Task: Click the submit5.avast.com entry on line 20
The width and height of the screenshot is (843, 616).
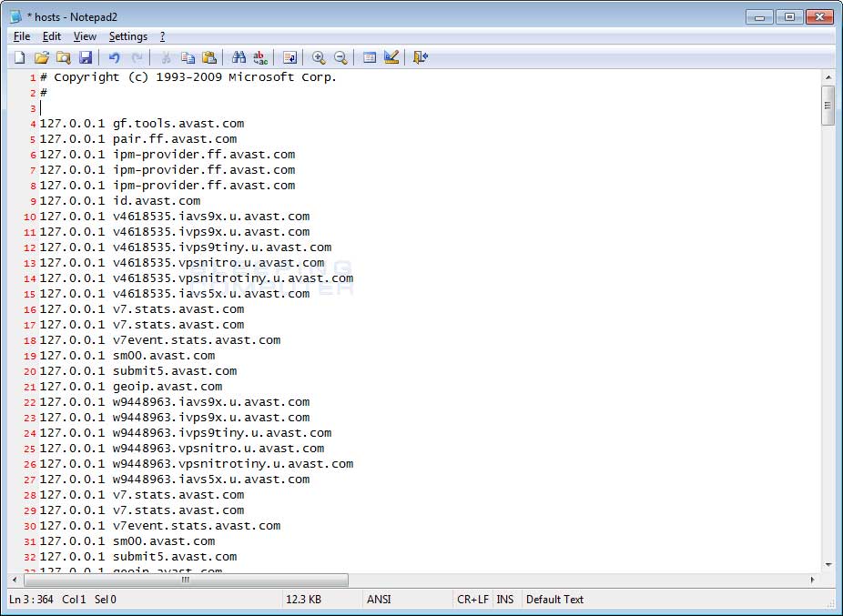Action: click(x=175, y=371)
